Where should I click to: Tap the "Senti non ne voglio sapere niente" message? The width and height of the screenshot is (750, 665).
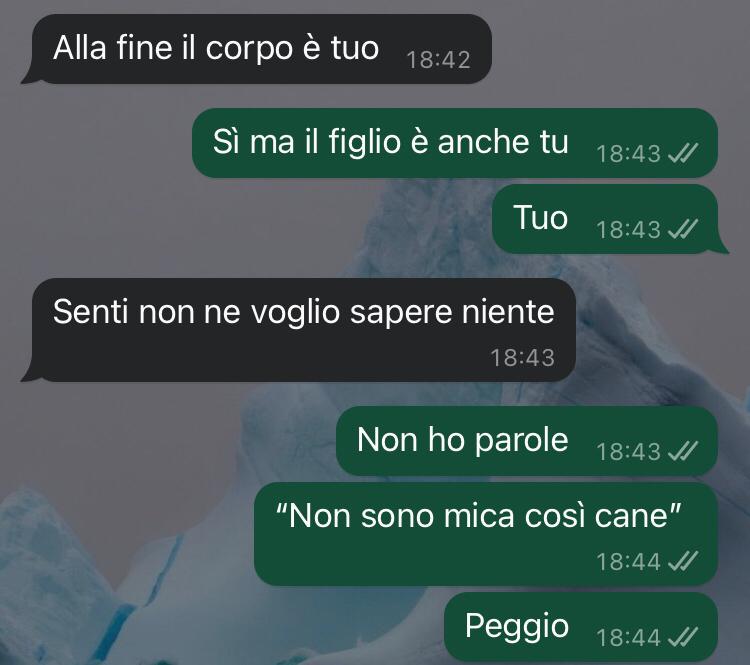[x=298, y=330]
